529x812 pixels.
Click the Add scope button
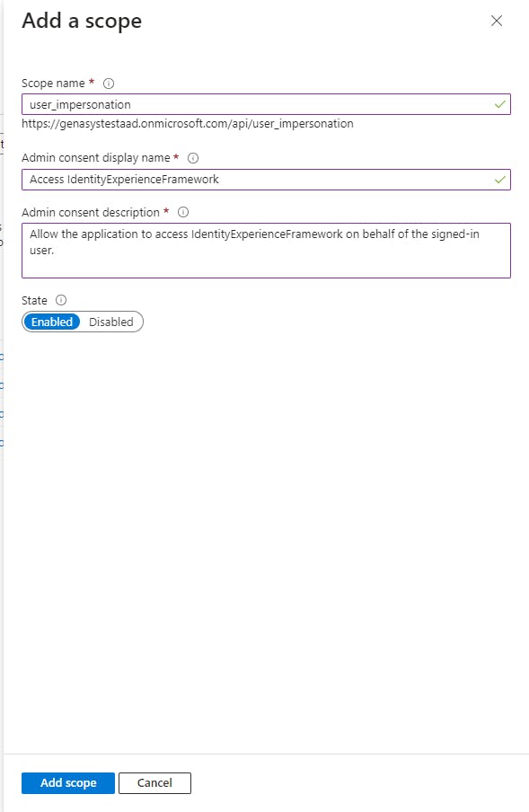pos(67,783)
